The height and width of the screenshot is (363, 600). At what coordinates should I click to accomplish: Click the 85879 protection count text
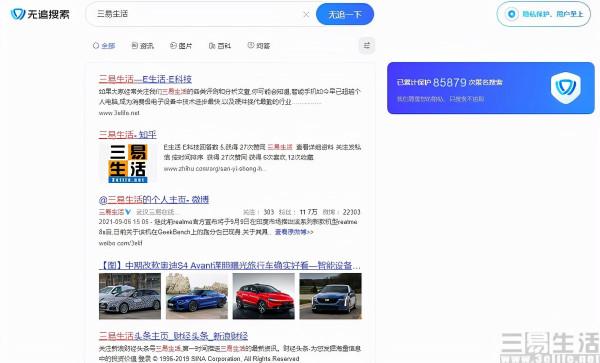click(x=449, y=82)
